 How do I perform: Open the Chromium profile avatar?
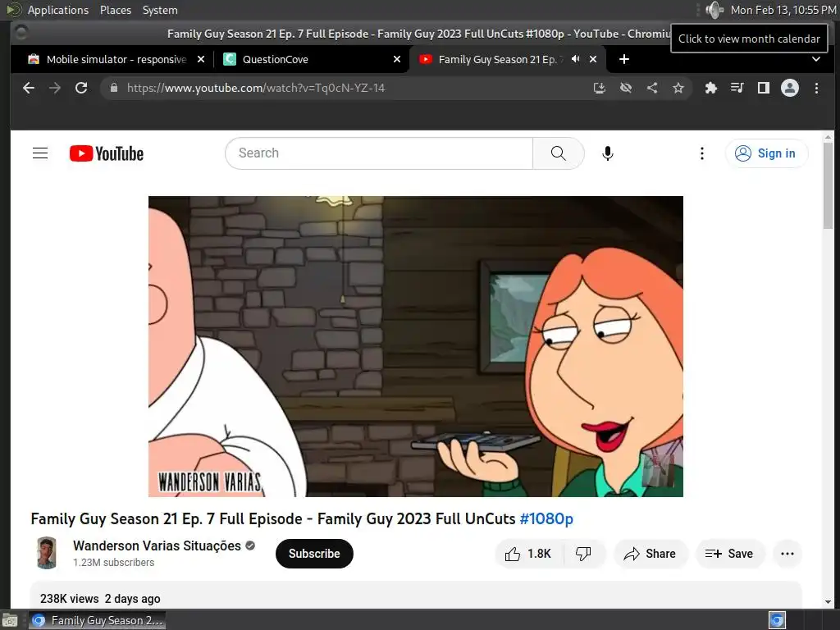click(x=790, y=88)
